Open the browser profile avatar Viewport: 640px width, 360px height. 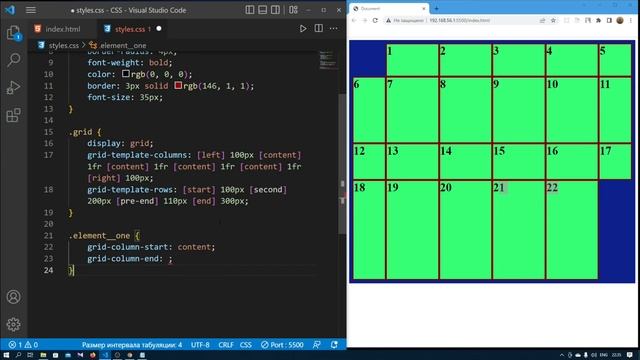[x=620, y=20]
